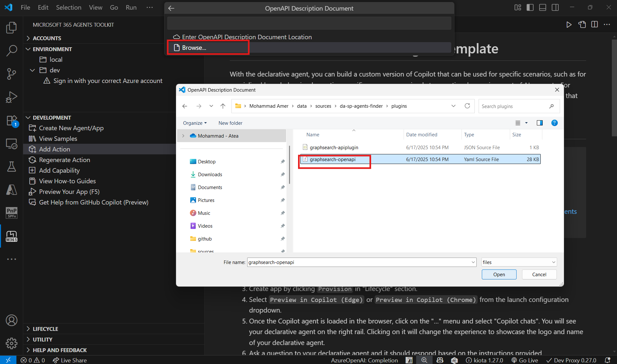Open the file type filter dropdown
Image resolution: width=617 pixels, height=364 pixels.
click(519, 262)
